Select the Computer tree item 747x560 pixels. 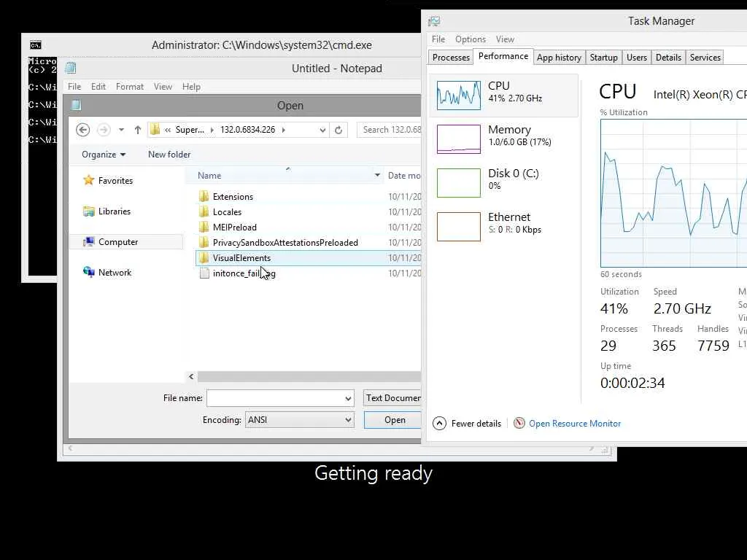pyautogui.click(x=126, y=242)
